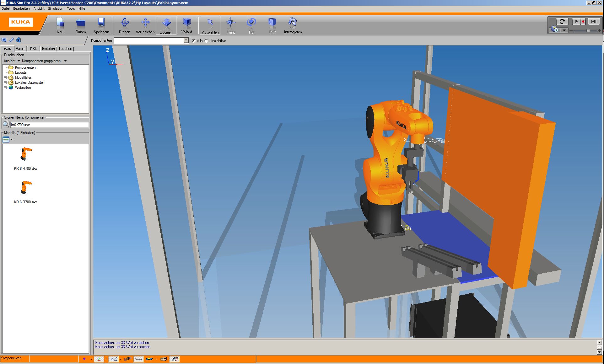The image size is (604, 364).
Task: Open the Öffnen file button
Action: point(81,25)
